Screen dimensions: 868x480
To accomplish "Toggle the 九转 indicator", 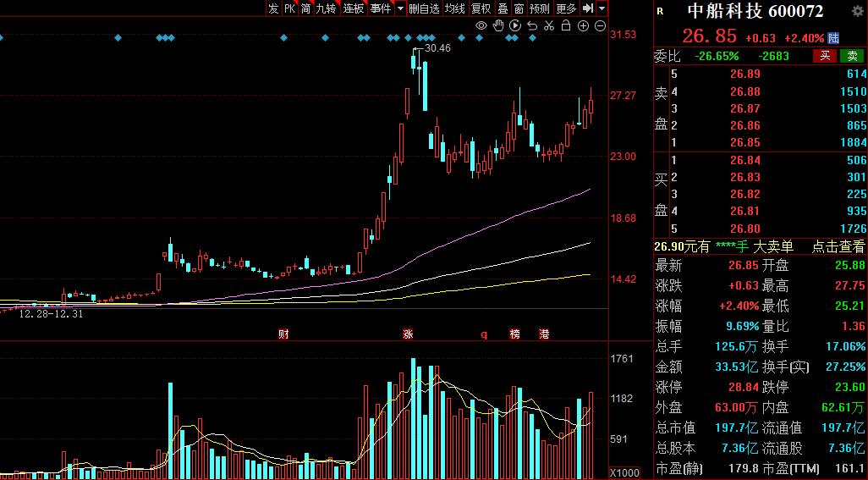I will [326, 8].
